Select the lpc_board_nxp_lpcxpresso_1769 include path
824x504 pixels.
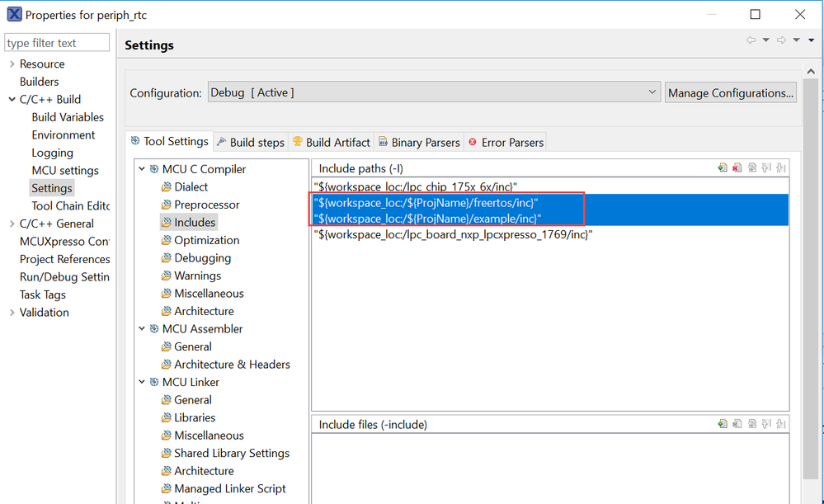coord(453,234)
